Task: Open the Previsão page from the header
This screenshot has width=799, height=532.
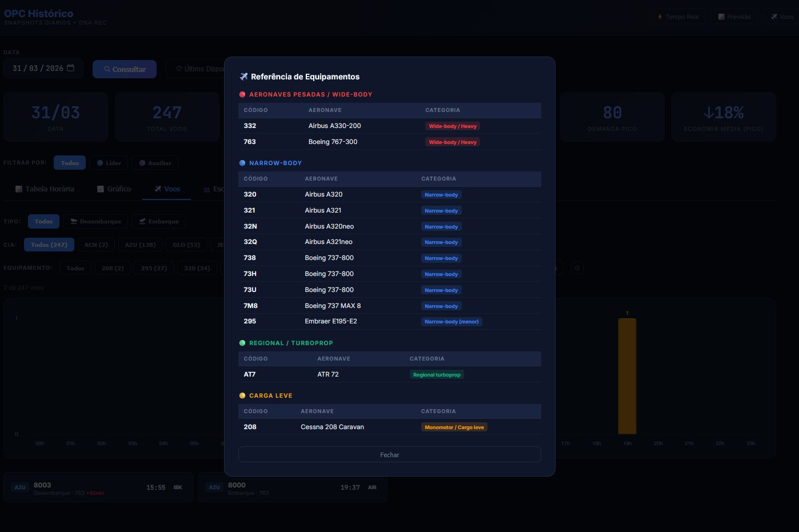Action: point(734,17)
